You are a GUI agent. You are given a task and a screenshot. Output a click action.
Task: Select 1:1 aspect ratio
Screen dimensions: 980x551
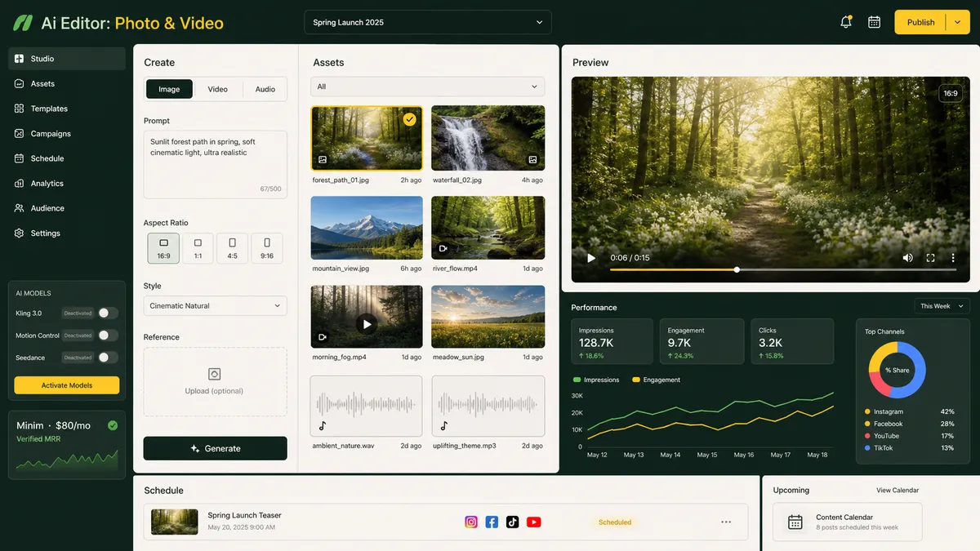coord(198,248)
